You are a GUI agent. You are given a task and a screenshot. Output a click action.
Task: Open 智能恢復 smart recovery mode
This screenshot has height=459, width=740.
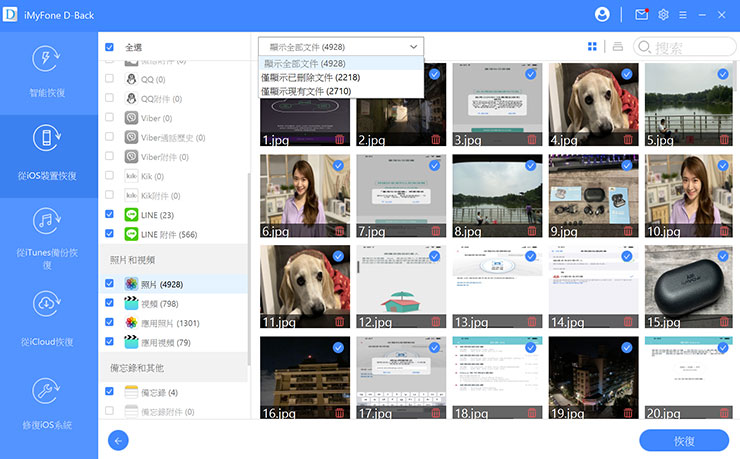click(48, 70)
